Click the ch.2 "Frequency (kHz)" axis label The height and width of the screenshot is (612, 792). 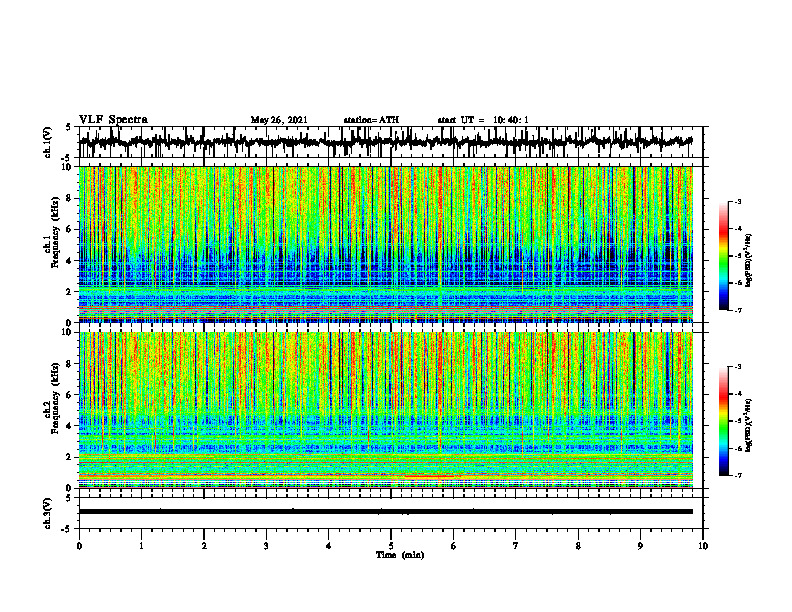pos(56,398)
